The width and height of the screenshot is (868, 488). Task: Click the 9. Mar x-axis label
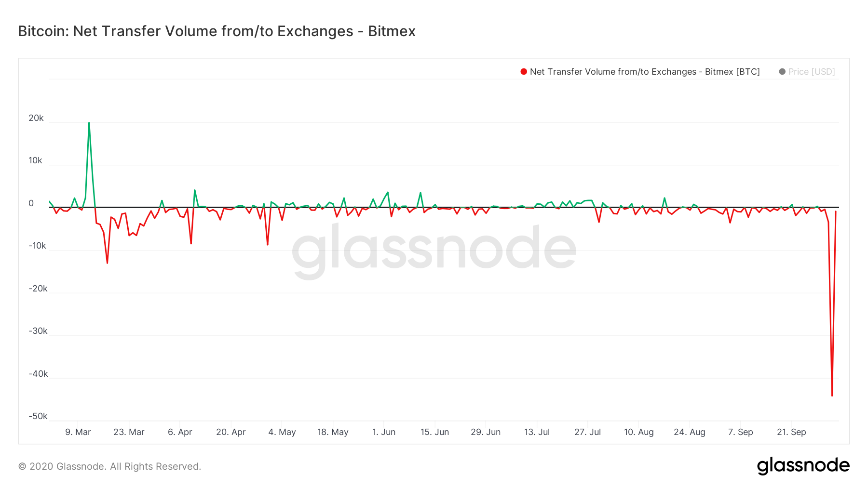[78, 432]
